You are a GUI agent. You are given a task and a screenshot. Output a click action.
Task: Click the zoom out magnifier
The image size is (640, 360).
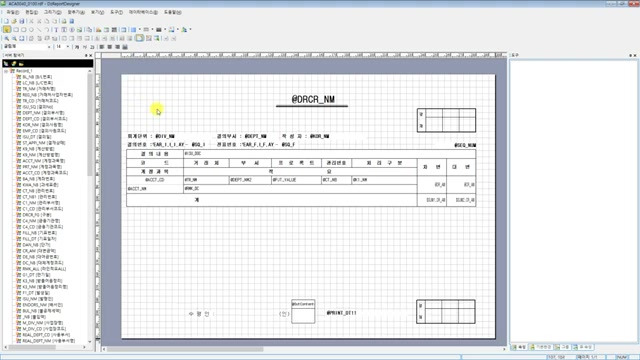(x=14, y=38)
